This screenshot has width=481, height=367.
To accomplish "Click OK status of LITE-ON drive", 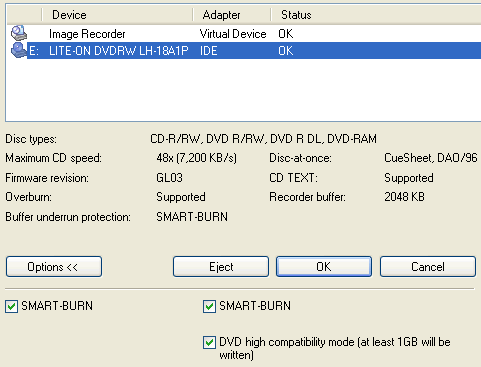I will (286, 51).
